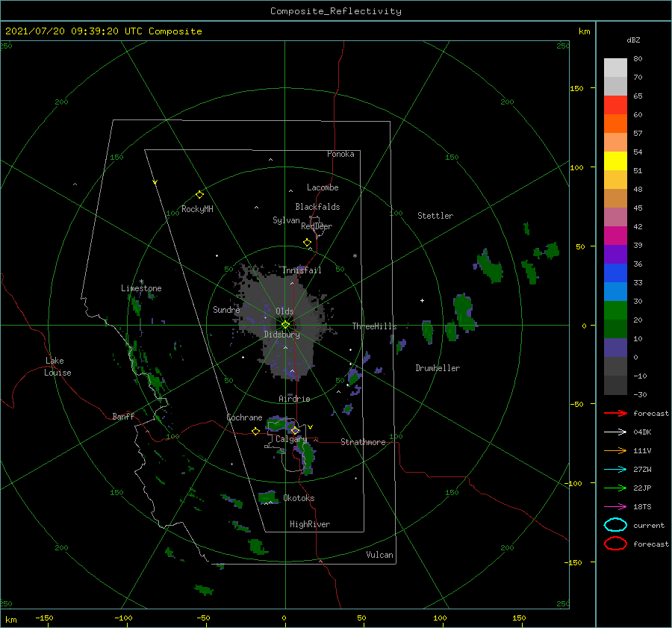Click the Airdrie label
672x628 pixels.
294,399
